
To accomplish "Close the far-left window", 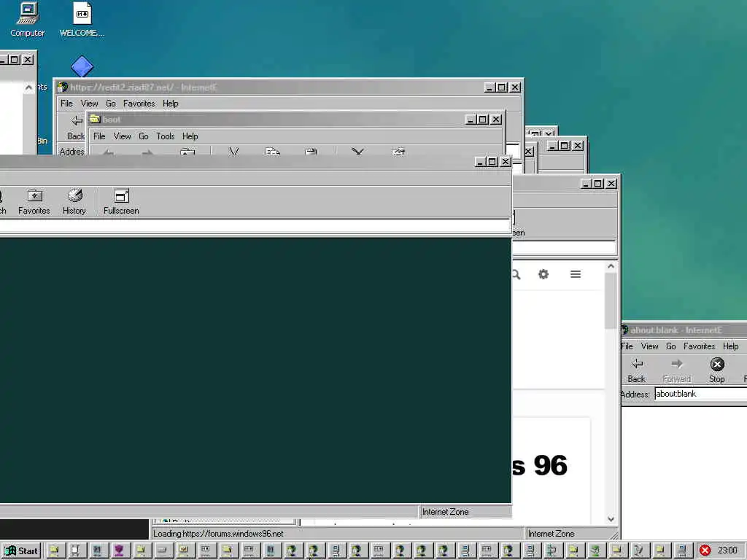I will pos(28,60).
